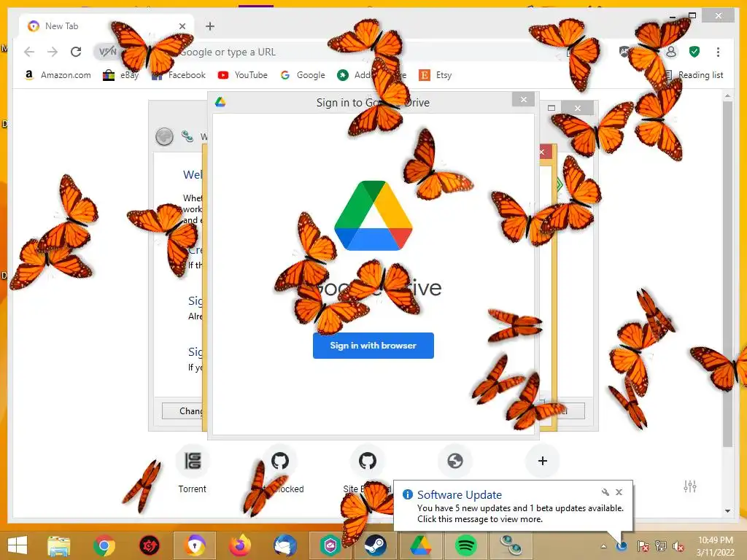Open the Google bookmark
The height and width of the screenshot is (560, 747).
click(x=303, y=75)
